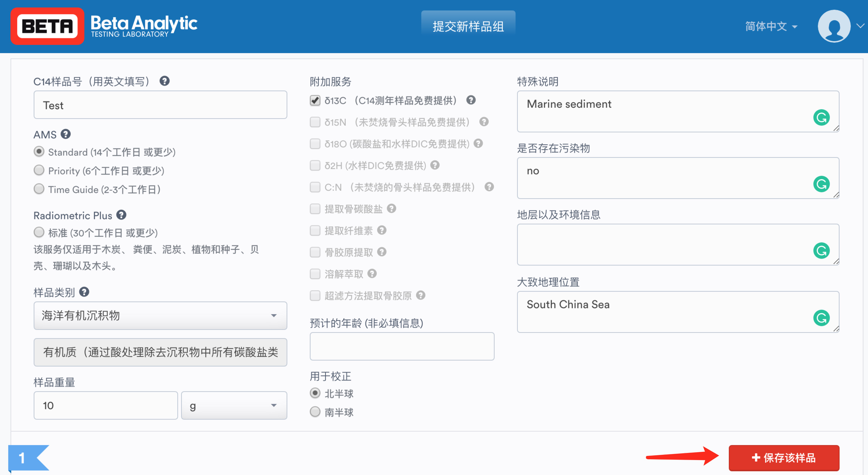
Task: Click the 样品重量 input containing 10
Action: point(106,405)
